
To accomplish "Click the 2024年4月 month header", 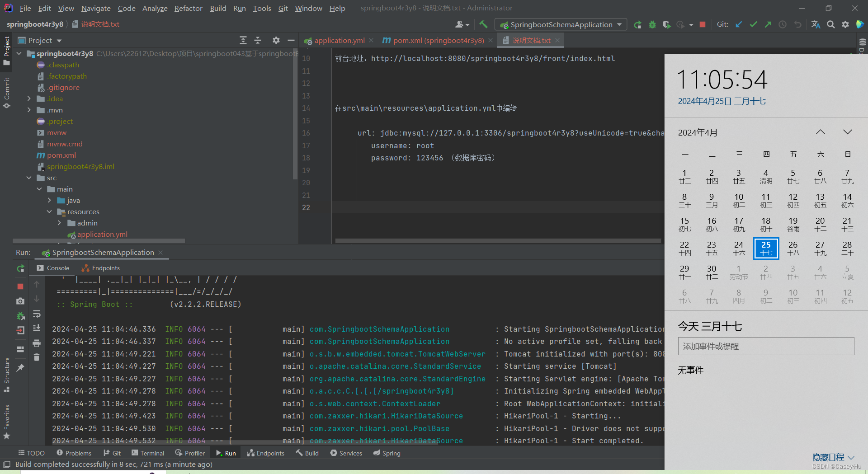I will point(698,132).
